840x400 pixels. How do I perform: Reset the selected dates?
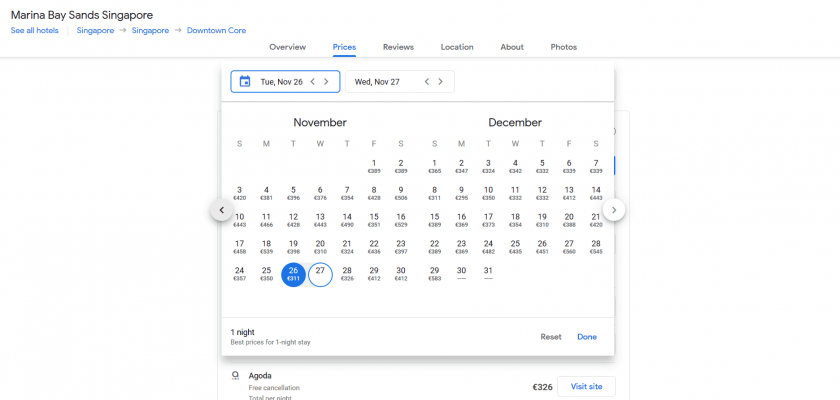pos(551,337)
